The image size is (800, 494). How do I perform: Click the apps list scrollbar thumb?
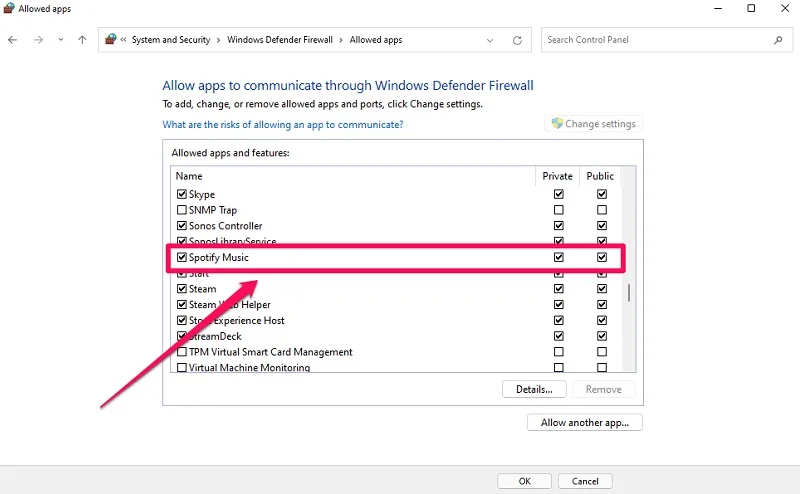[x=629, y=293]
